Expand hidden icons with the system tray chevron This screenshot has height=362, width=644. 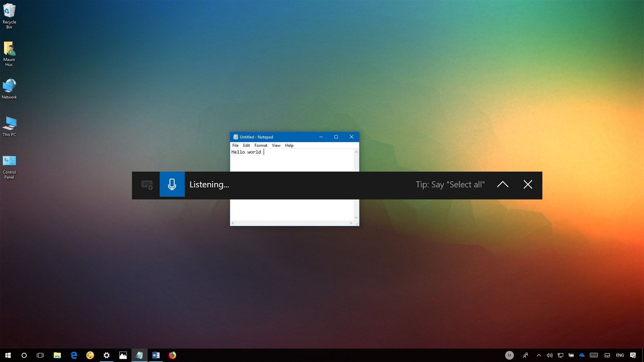pos(539,355)
